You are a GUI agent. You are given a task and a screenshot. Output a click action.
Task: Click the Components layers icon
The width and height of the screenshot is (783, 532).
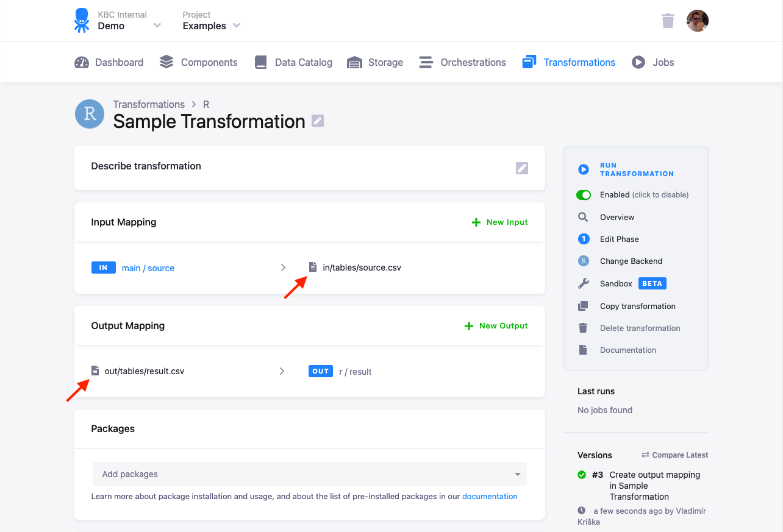[x=166, y=62]
